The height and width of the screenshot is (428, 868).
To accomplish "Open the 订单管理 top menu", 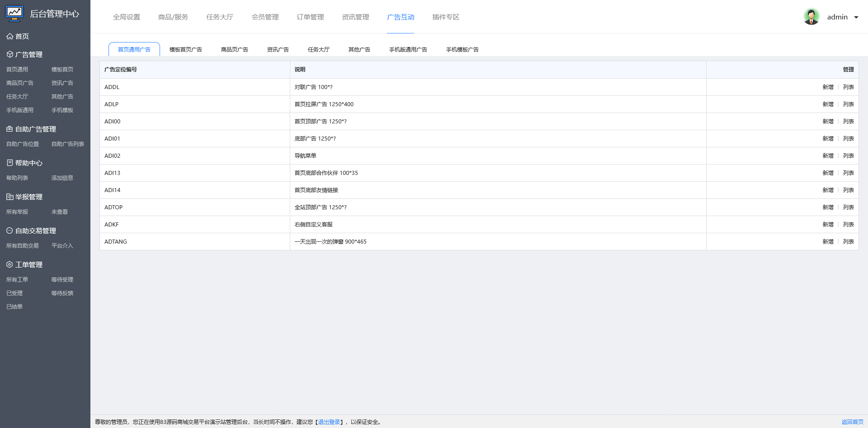I will click(x=310, y=17).
